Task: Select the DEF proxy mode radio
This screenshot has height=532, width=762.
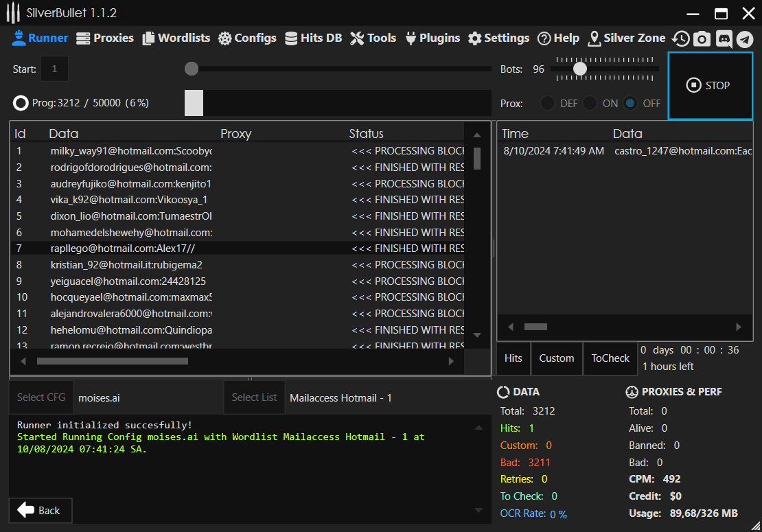Action: tap(547, 103)
